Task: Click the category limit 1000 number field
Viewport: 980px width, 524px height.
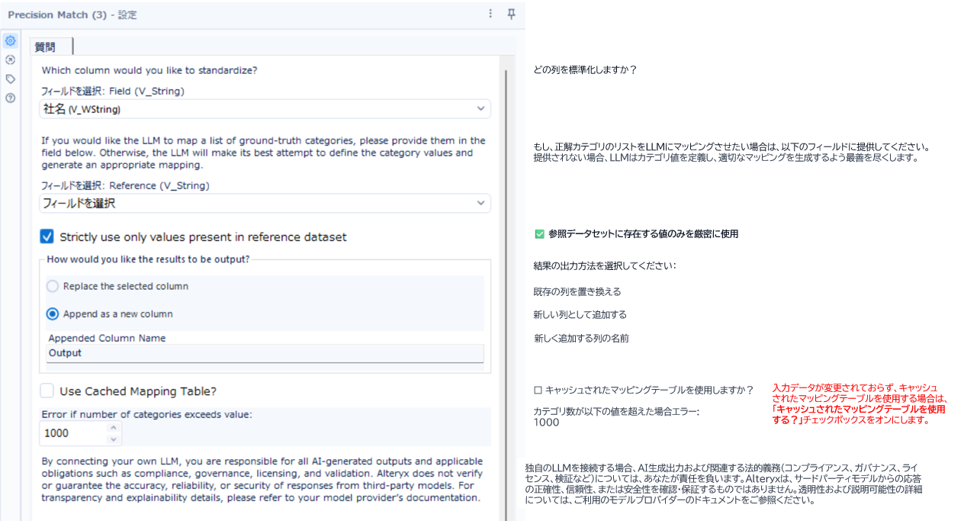Action: 73,433
